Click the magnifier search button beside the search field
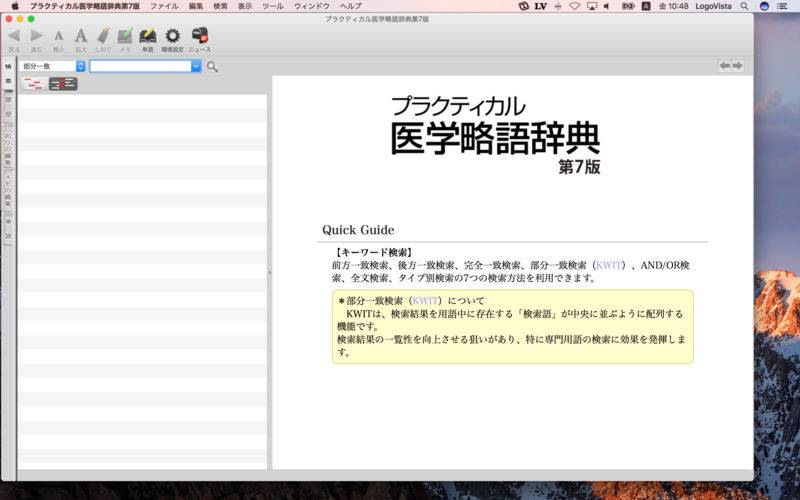800x500 pixels. [212, 67]
